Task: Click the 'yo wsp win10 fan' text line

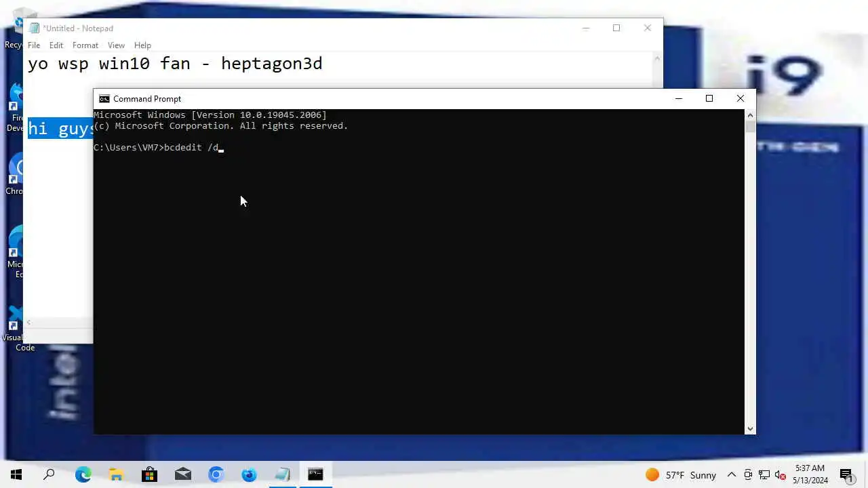Action: (x=175, y=64)
